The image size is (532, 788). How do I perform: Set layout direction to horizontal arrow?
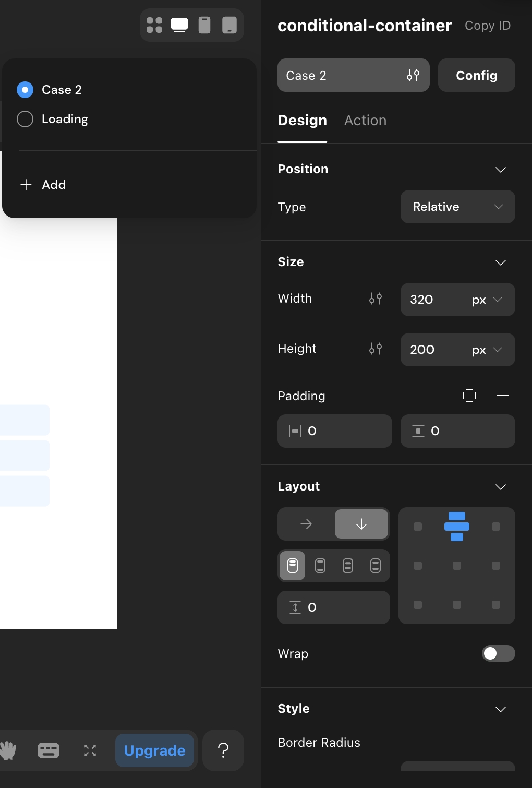pyautogui.click(x=306, y=524)
